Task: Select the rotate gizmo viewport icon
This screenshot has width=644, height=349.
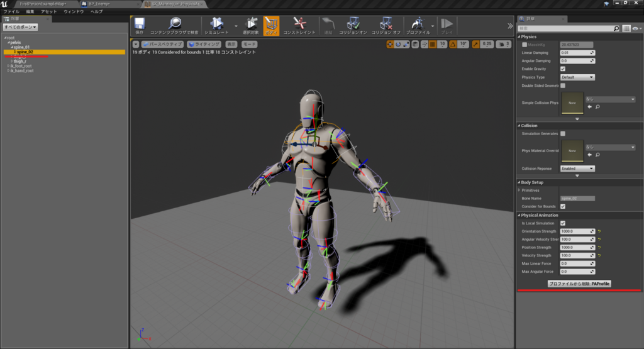Action: (398, 45)
